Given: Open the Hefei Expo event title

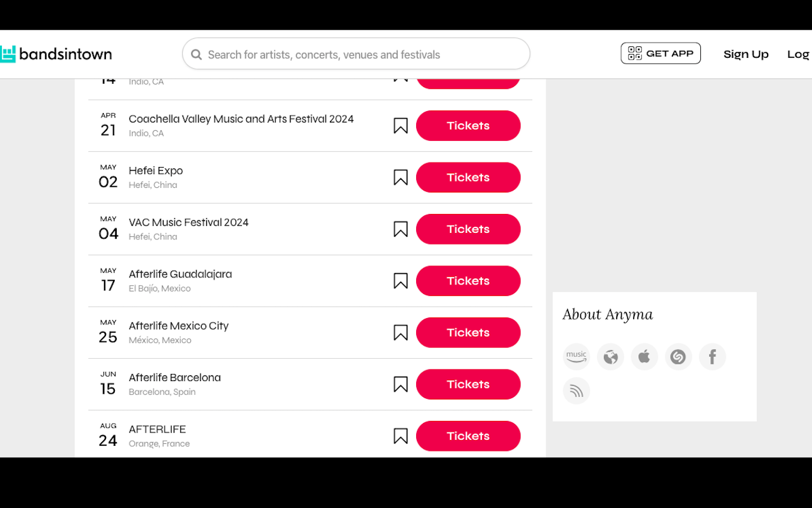Looking at the screenshot, I should pyautogui.click(x=156, y=171).
